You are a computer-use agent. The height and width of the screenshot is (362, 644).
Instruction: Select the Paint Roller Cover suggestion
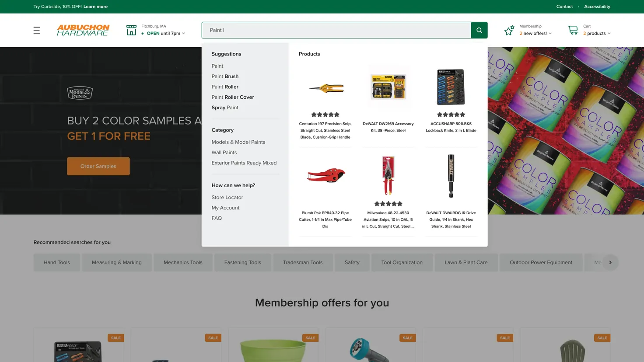pos(233,97)
